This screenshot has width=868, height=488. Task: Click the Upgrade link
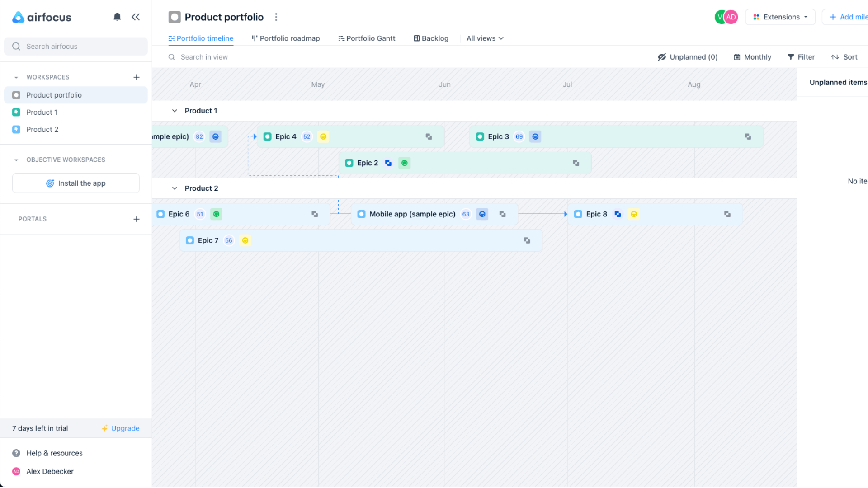coord(121,428)
